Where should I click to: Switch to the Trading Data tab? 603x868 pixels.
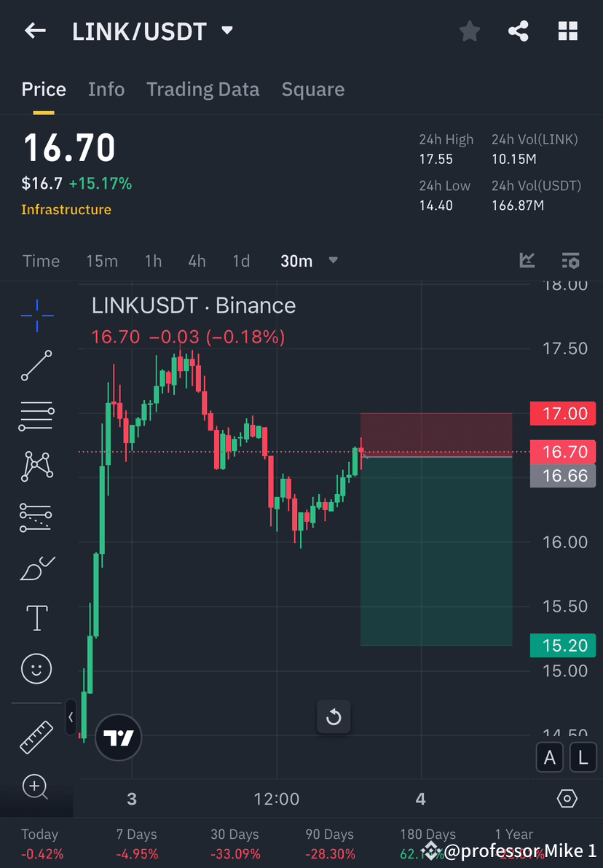click(203, 89)
